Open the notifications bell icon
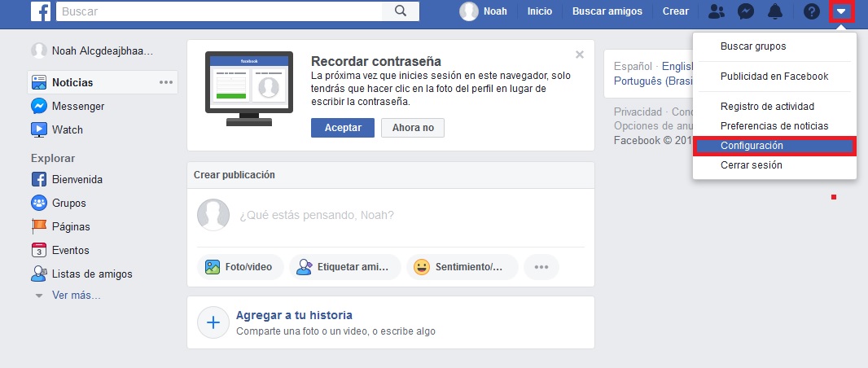 (775, 11)
